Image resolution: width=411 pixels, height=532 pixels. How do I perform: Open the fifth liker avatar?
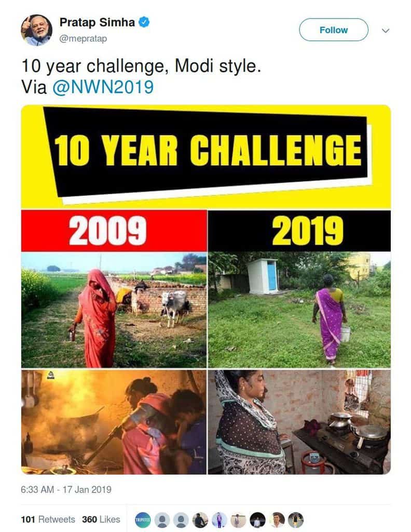(220, 520)
